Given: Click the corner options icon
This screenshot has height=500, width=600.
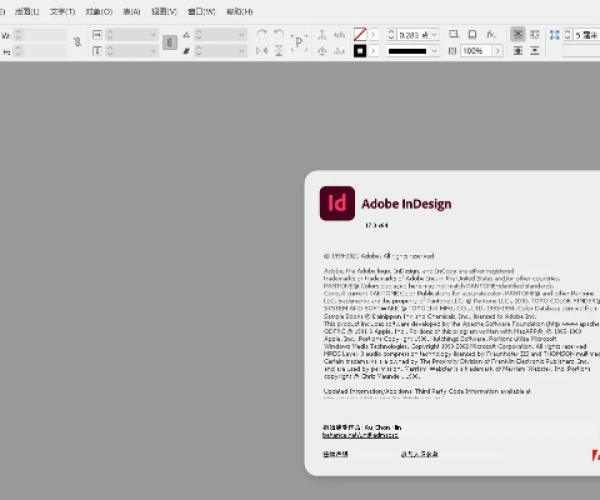Looking at the screenshot, I should (x=454, y=34).
